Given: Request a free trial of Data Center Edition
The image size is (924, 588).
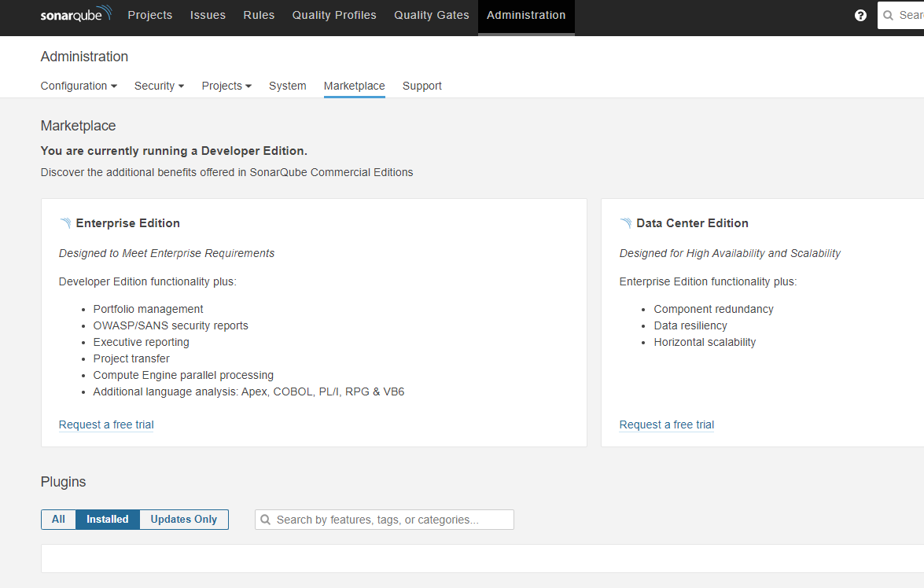Looking at the screenshot, I should [x=667, y=424].
